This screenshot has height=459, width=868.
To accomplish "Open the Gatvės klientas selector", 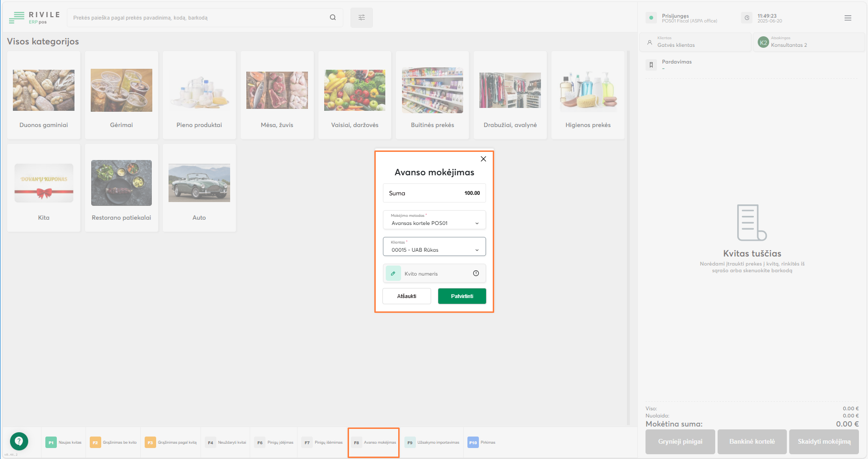I will pos(695,43).
